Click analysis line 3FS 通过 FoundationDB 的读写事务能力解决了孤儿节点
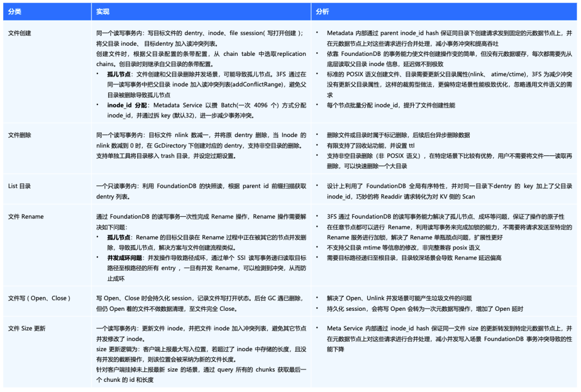The width and height of the screenshot is (581, 392). point(445,216)
